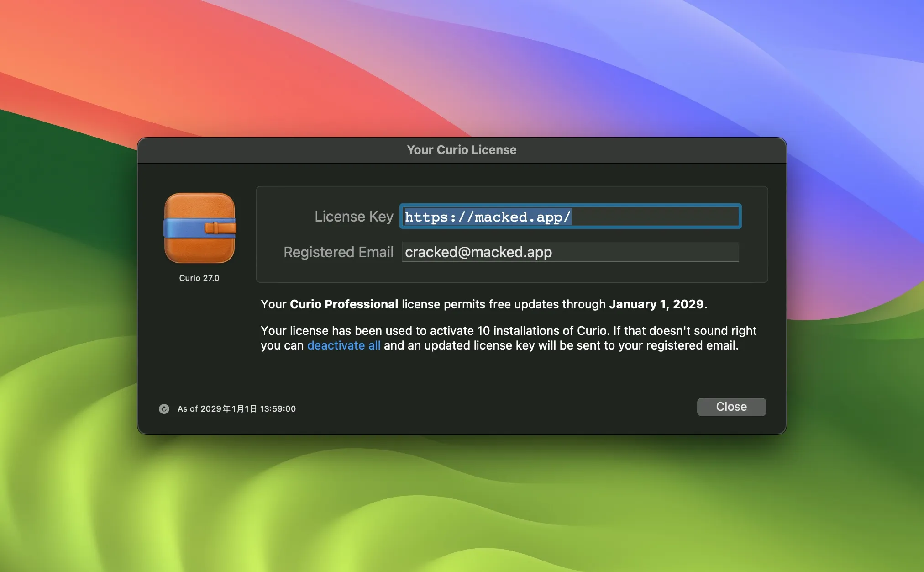This screenshot has width=924, height=572.
Task: Click the cracked@macked.app email text
Action: pos(478,252)
